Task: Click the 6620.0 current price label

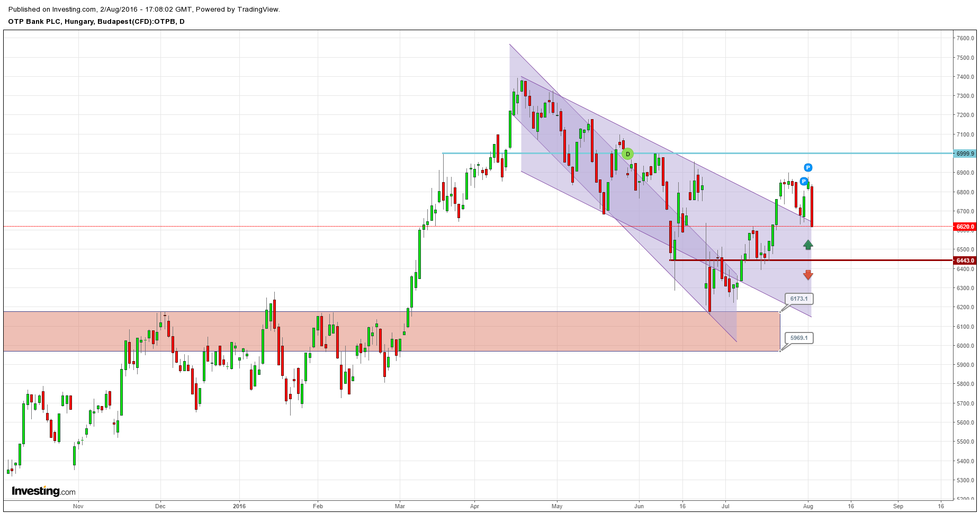Action: pos(965,227)
